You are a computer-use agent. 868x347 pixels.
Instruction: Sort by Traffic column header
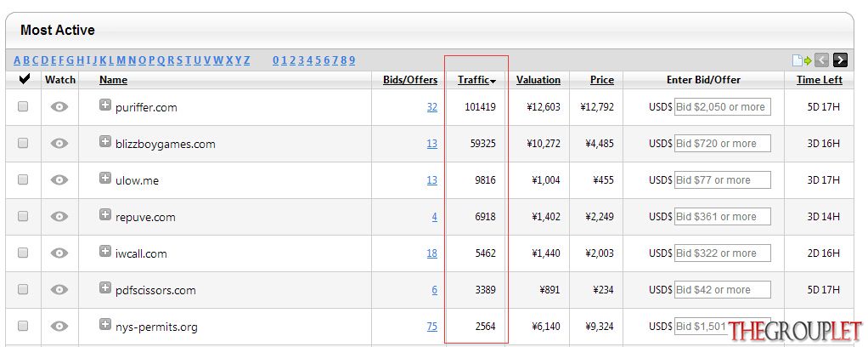click(x=476, y=80)
